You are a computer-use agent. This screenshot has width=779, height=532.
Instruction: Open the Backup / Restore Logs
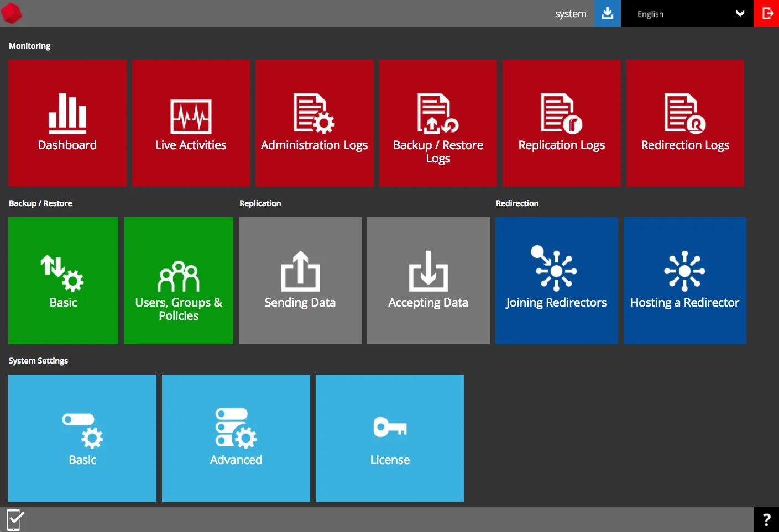pos(437,123)
